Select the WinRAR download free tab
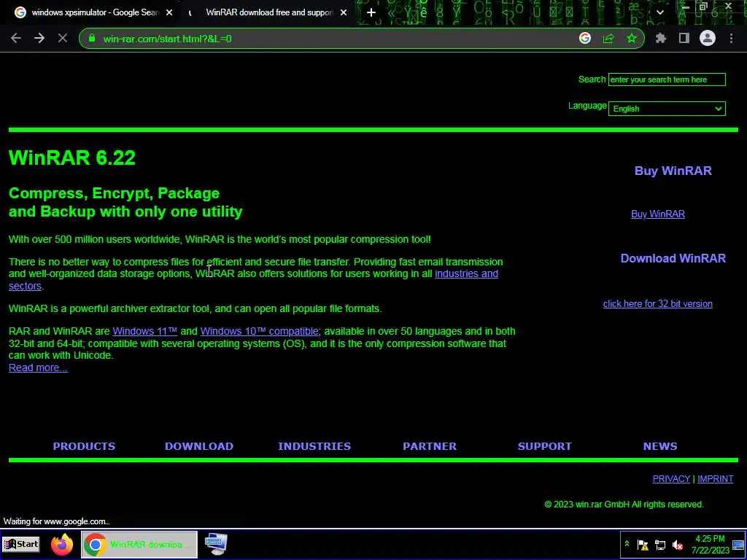 (269, 13)
